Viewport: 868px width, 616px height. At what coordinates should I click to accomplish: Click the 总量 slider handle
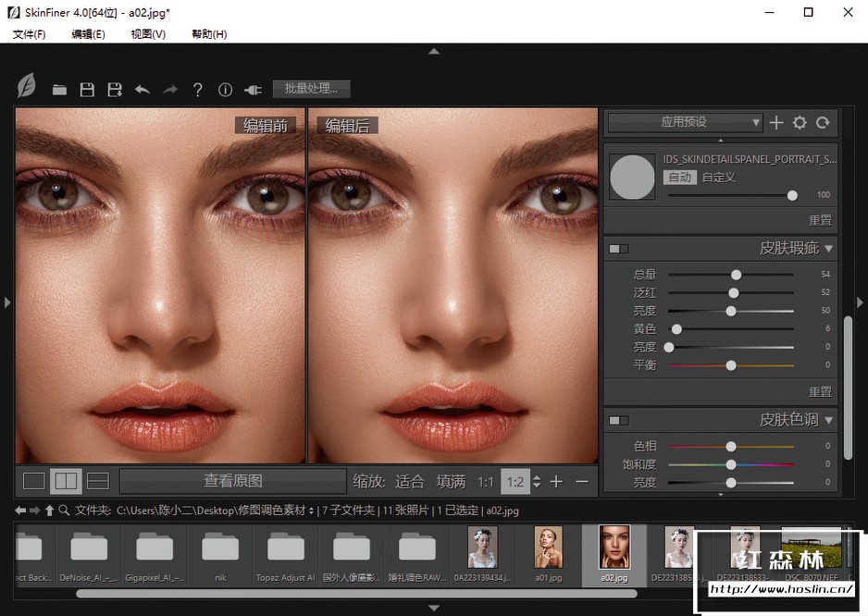[x=736, y=275]
